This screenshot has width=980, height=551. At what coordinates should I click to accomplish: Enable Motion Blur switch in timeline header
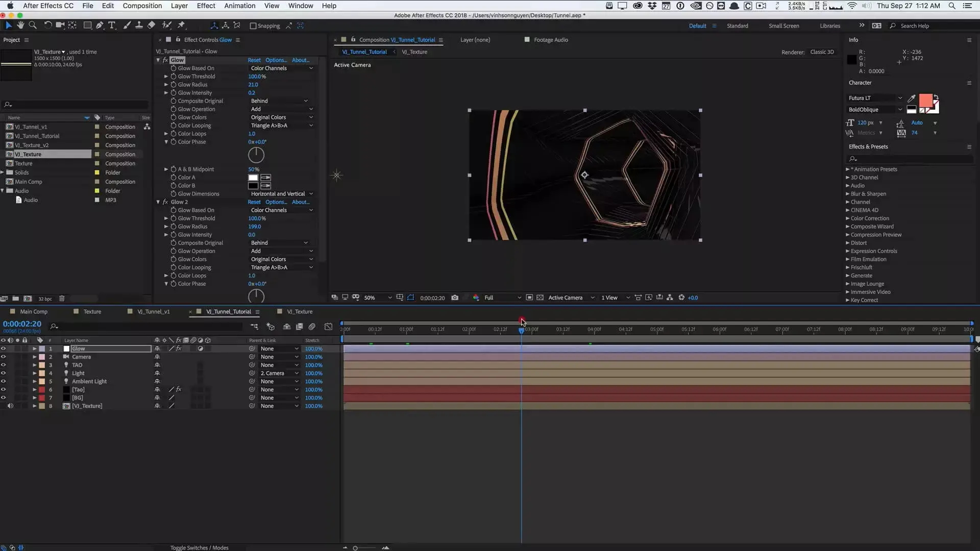coord(312,327)
